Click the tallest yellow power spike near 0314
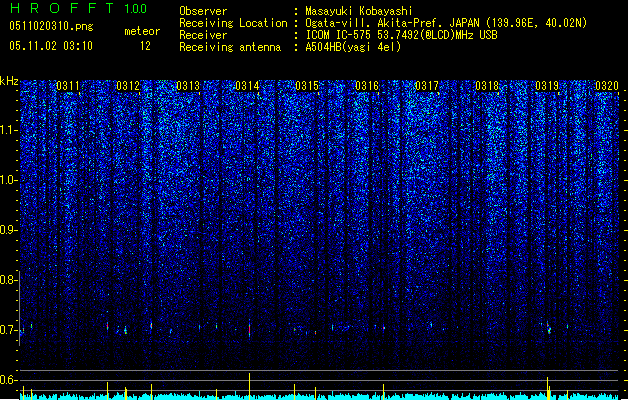The height and width of the screenshot is (400, 629). [x=250, y=386]
